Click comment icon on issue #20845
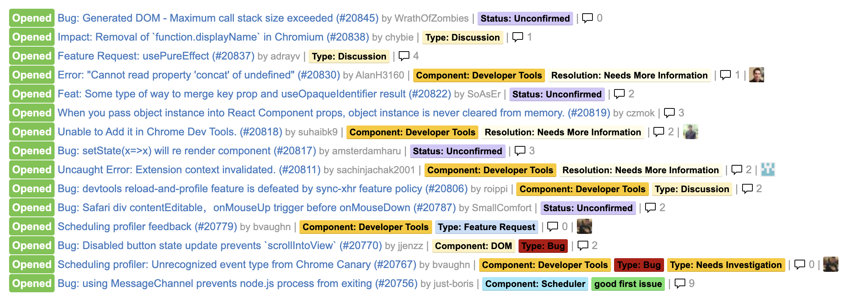 pyautogui.click(x=587, y=18)
